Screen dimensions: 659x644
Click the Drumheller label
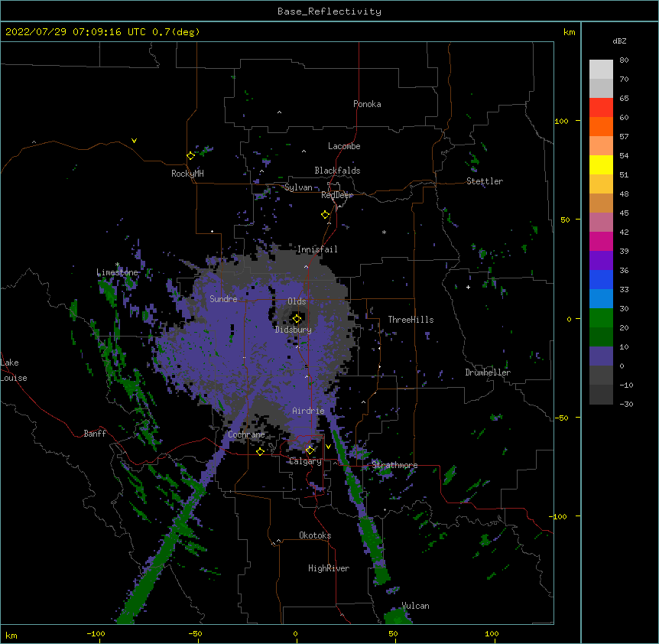(x=488, y=372)
